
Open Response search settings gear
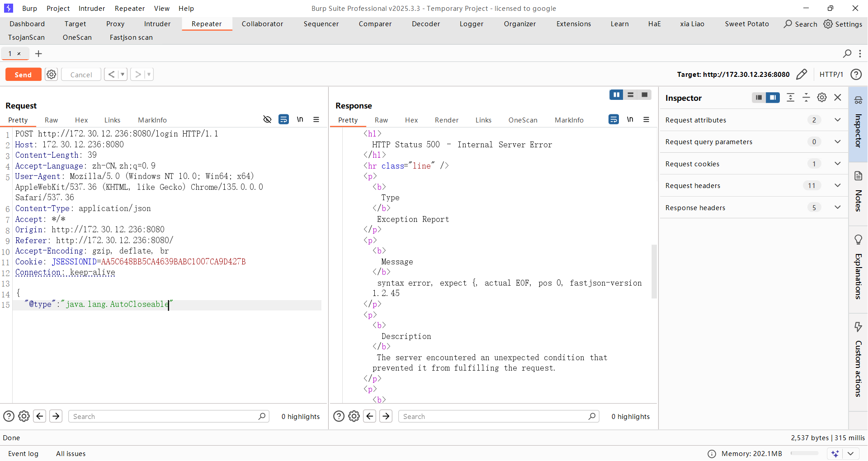click(x=354, y=416)
